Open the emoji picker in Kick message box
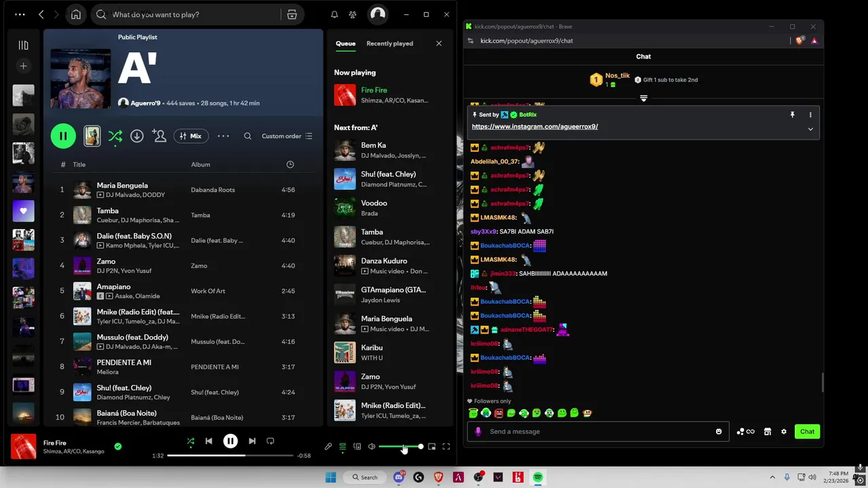 pyautogui.click(x=719, y=432)
